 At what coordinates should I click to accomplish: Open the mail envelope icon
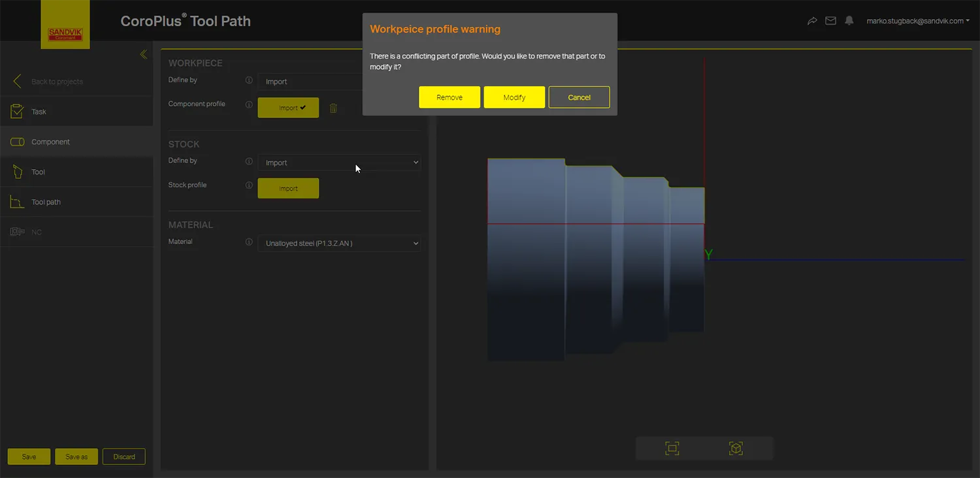coord(830,21)
